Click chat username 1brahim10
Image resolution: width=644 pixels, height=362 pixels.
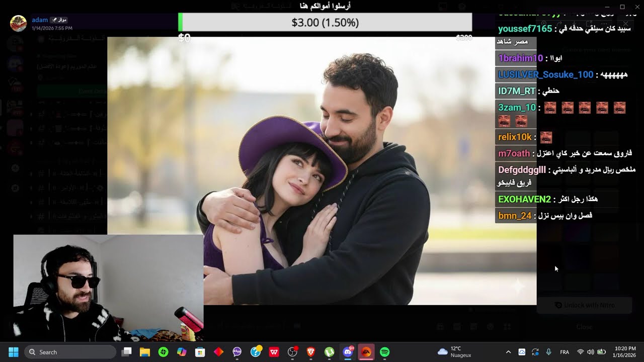(x=521, y=58)
